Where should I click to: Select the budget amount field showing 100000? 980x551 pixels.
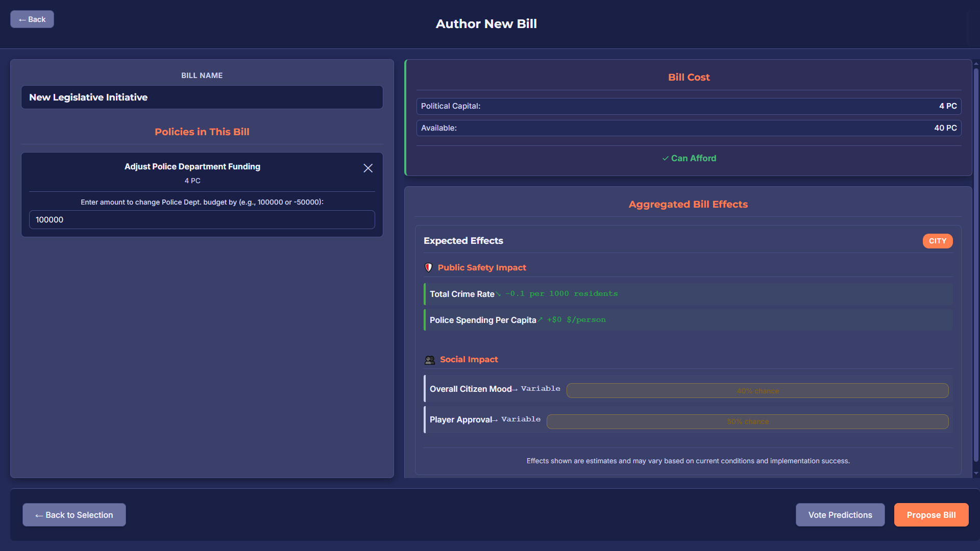202,219
